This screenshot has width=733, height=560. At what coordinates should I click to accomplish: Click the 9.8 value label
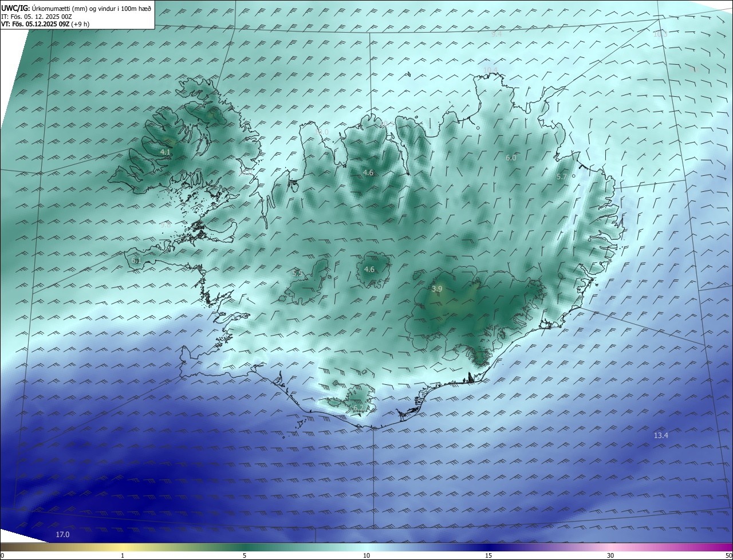click(165, 225)
